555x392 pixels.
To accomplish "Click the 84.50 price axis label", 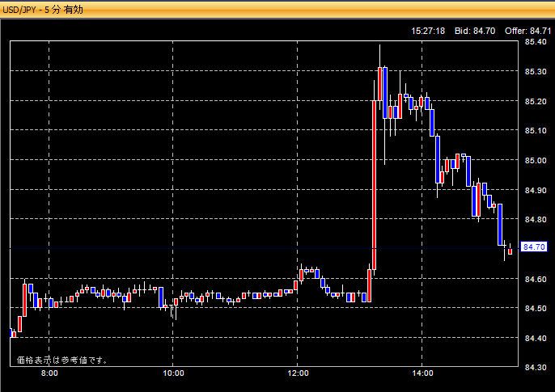I will click(535, 308).
